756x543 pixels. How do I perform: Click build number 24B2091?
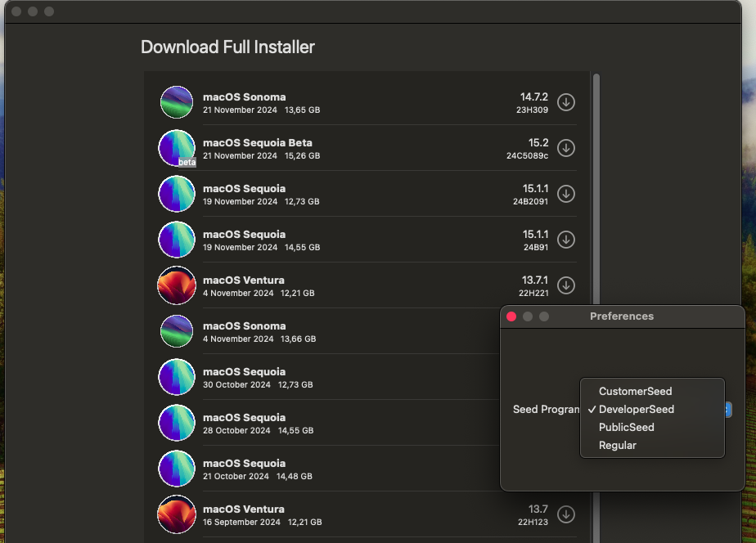530,201
